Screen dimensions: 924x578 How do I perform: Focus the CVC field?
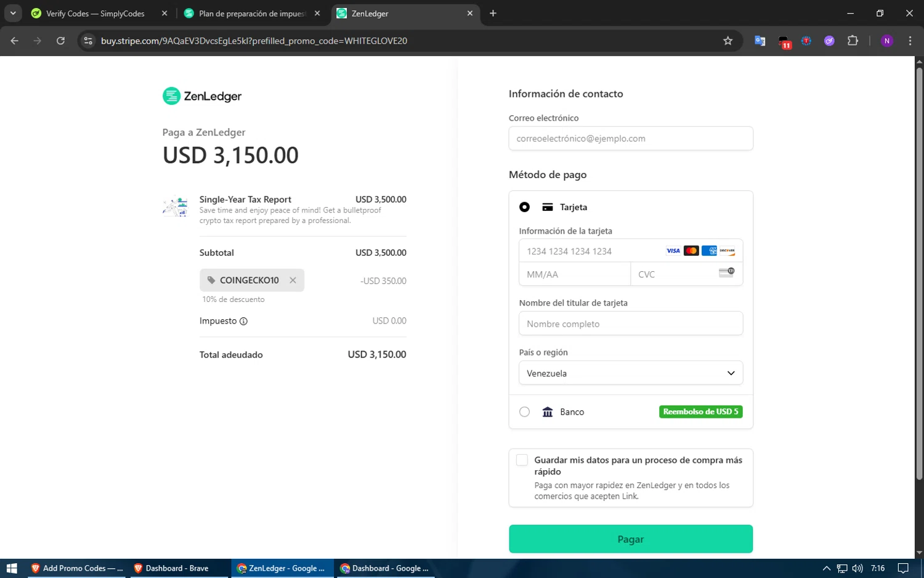tap(687, 274)
